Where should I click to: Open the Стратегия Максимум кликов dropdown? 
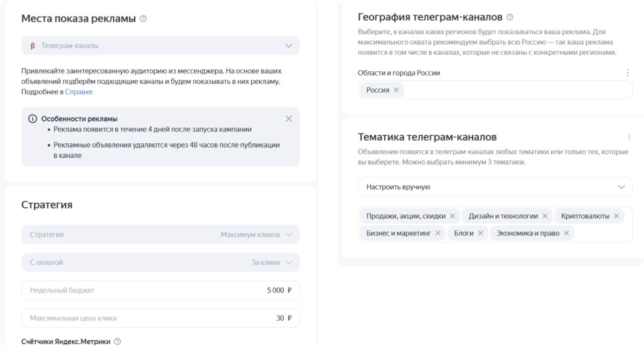[x=160, y=234]
